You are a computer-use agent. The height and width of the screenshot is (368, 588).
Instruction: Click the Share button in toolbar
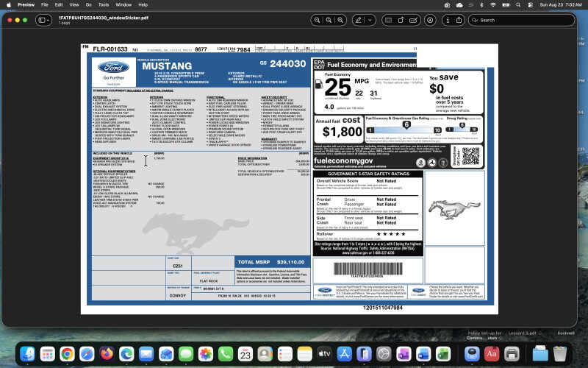459,21
